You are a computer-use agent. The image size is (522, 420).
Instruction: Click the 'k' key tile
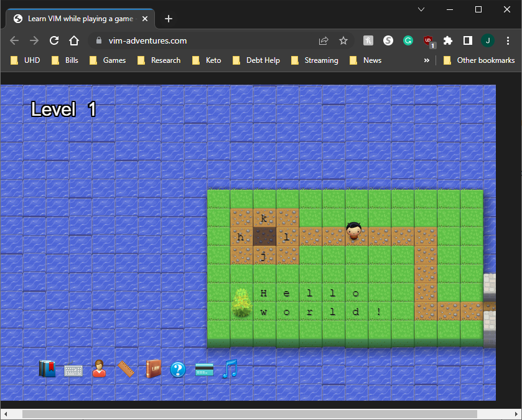264,218
